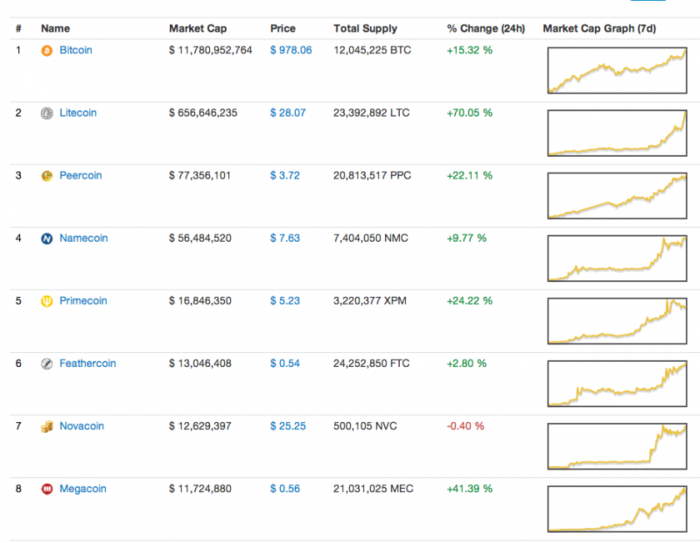700x543 pixels.
Task: Click Litecoin price $ 28.07
Action: [288, 113]
